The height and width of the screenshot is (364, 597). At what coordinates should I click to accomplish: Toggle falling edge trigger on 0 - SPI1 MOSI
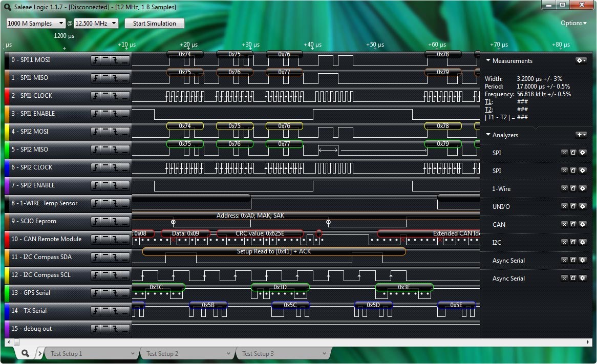(x=115, y=60)
